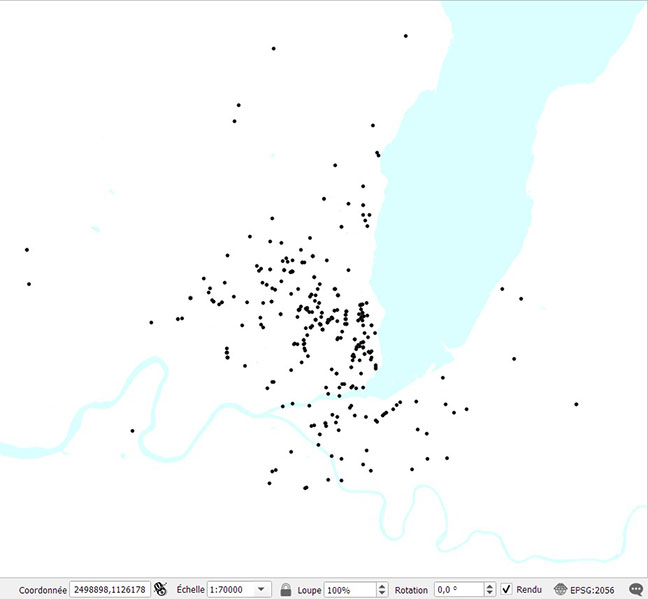Click the Échelle label text

(190, 589)
